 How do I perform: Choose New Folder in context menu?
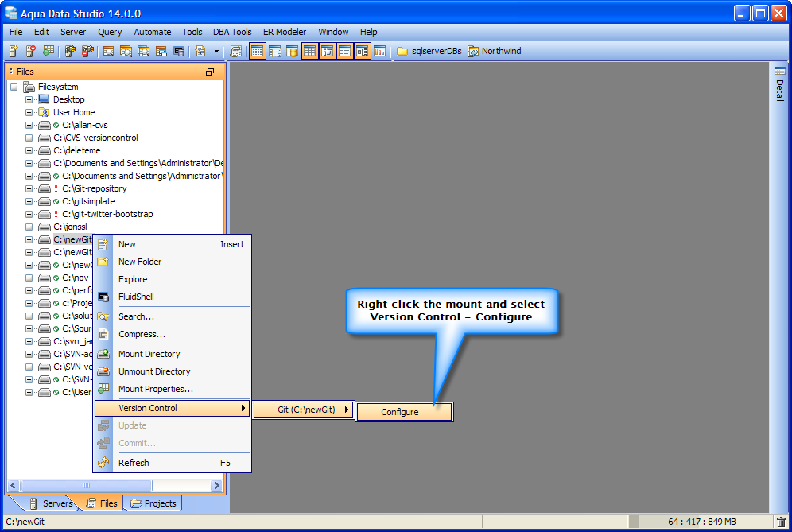[x=173, y=262]
